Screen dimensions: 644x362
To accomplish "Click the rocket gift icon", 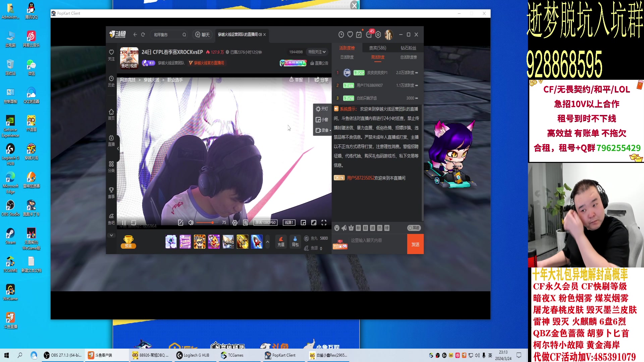I will [x=257, y=242].
